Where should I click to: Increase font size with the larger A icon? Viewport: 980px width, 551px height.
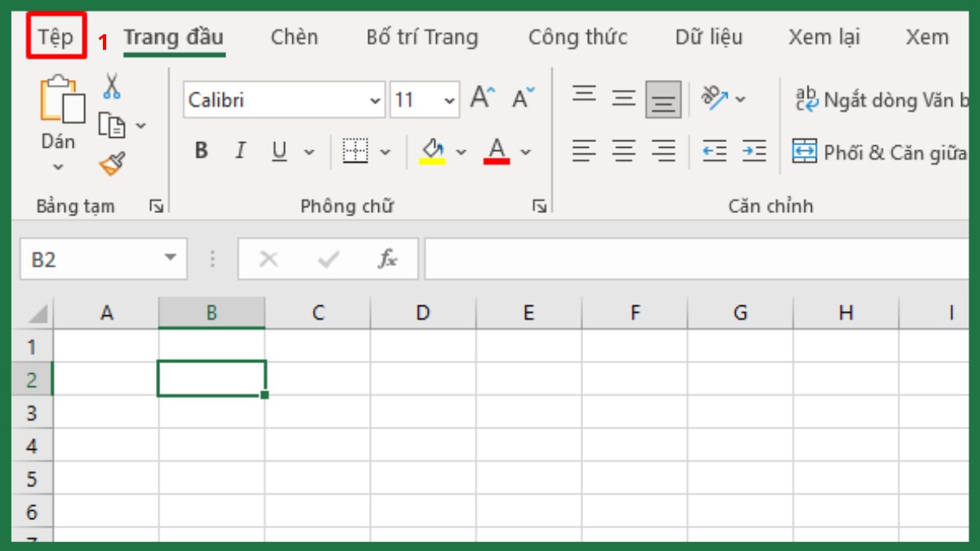pos(482,96)
